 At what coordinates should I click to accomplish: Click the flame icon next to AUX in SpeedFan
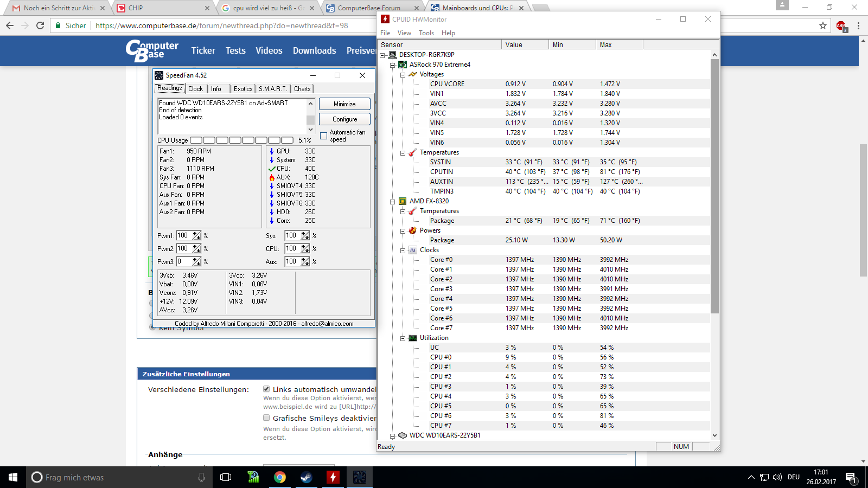pyautogui.click(x=272, y=177)
